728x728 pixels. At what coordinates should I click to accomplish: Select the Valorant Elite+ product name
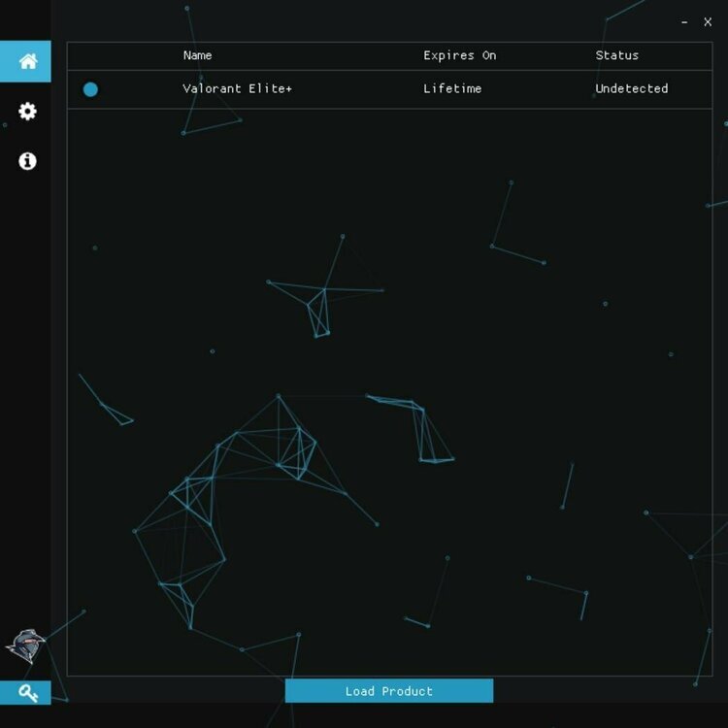click(237, 88)
